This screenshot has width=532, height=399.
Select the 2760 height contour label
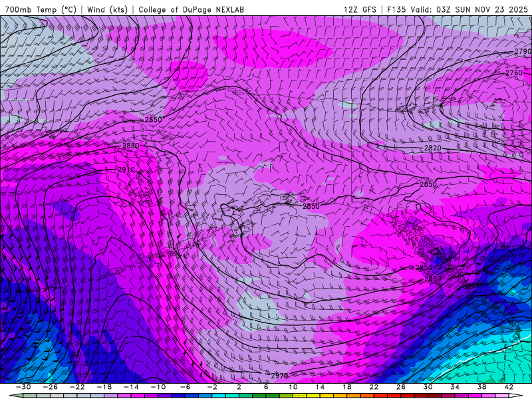coord(514,72)
